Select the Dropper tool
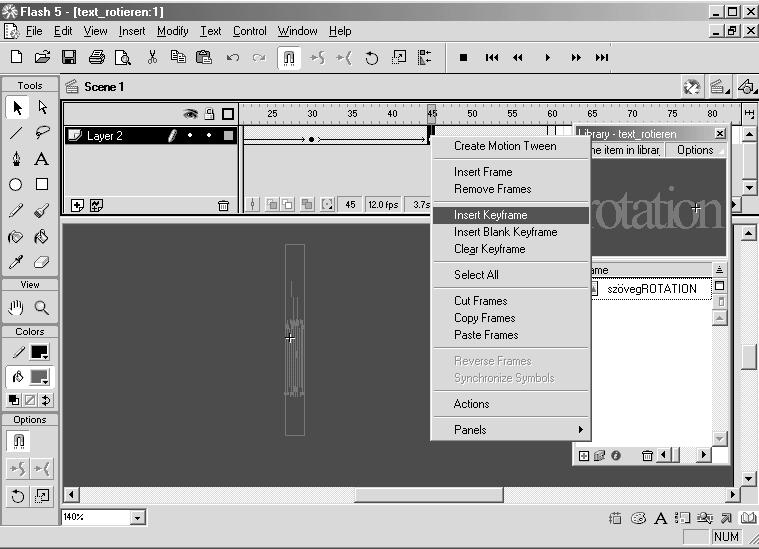759x549 pixels. 16,262
